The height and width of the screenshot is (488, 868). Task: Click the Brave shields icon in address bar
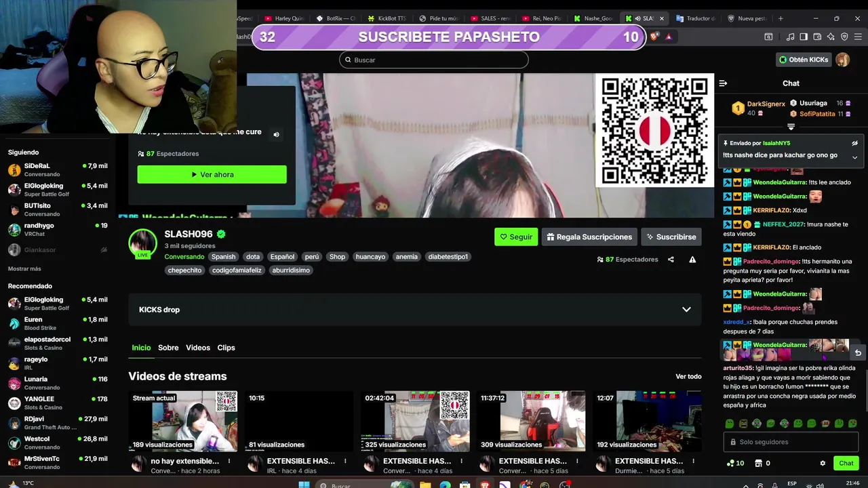point(654,37)
